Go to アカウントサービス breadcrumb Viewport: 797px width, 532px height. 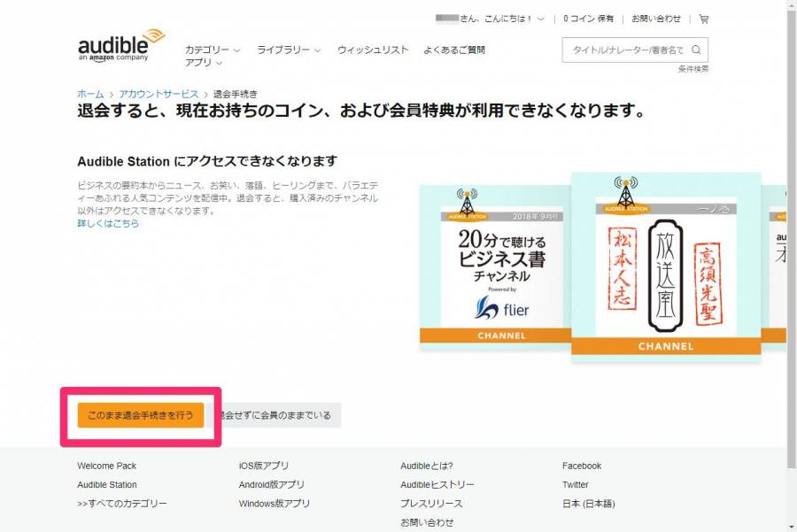(159, 94)
